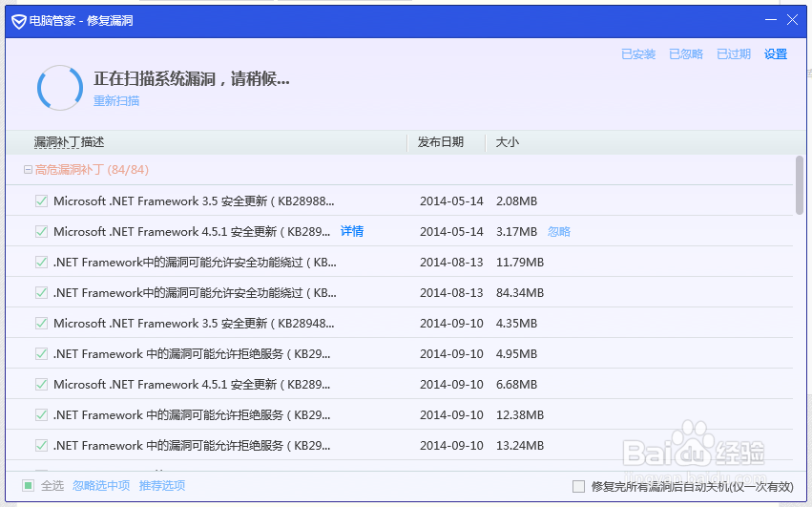Uncheck the 4.95MB 拒绝服务 patch
Image resolution: width=812 pixels, height=507 pixels.
[41, 353]
